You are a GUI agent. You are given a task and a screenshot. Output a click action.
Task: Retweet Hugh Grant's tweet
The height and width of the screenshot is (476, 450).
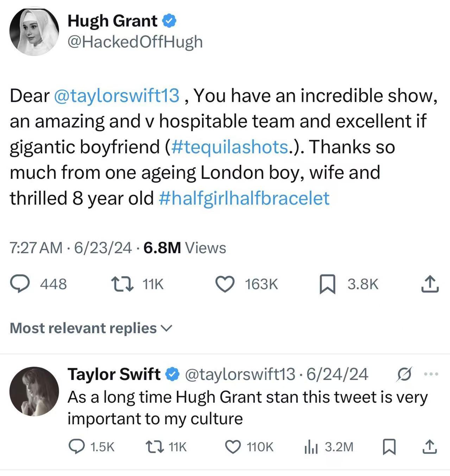click(x=122, y=284)
